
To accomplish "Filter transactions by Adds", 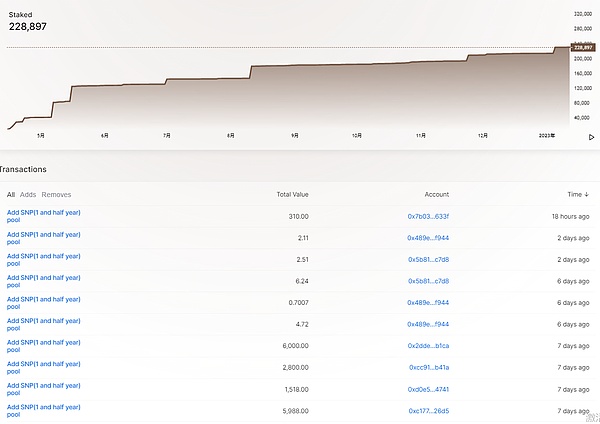I will [x=28, y=194].
